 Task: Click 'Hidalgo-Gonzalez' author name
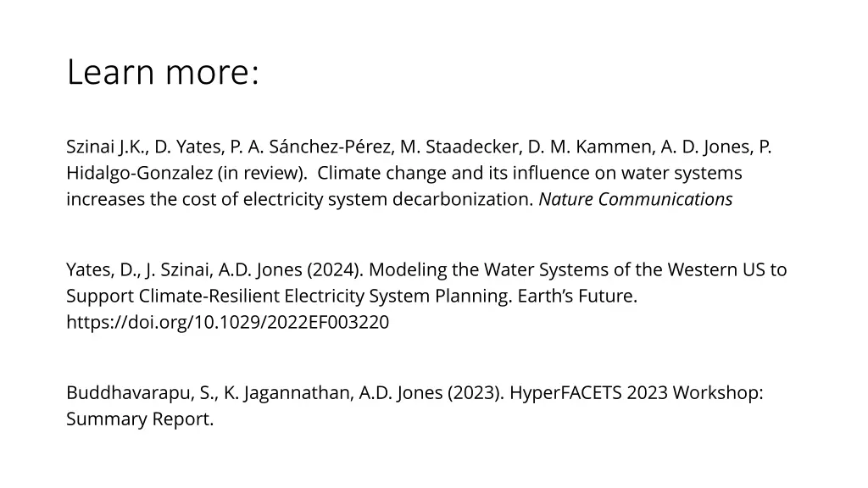tap(140, 173)
